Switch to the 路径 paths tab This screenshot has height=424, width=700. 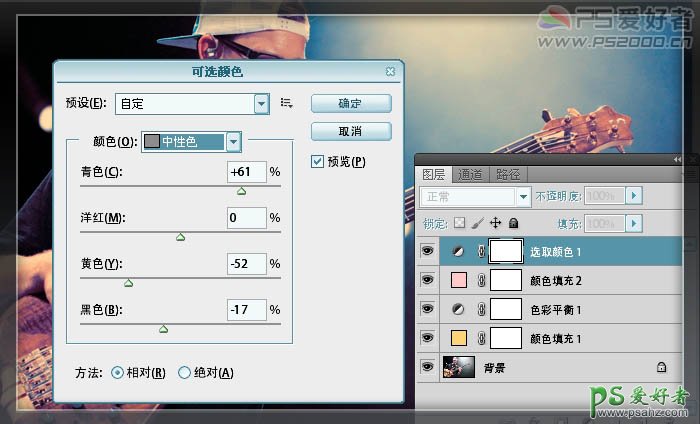507,174
